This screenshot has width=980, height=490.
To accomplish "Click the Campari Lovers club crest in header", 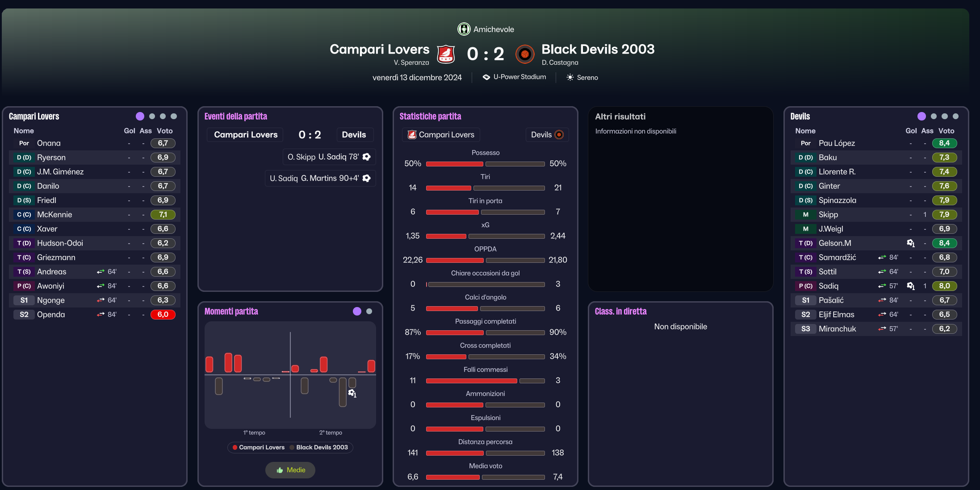I will coord(445,54).
